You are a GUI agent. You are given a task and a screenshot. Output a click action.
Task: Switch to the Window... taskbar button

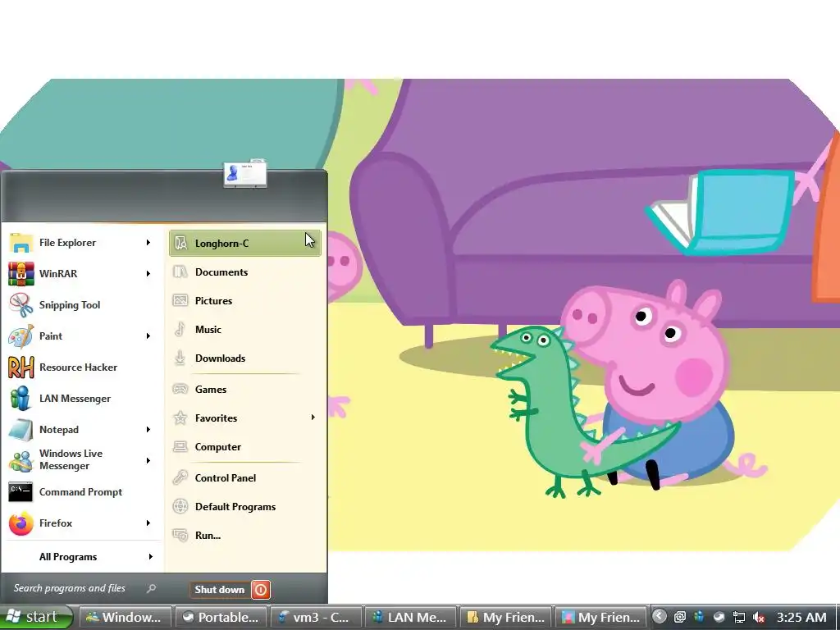[x=126, y=617]
